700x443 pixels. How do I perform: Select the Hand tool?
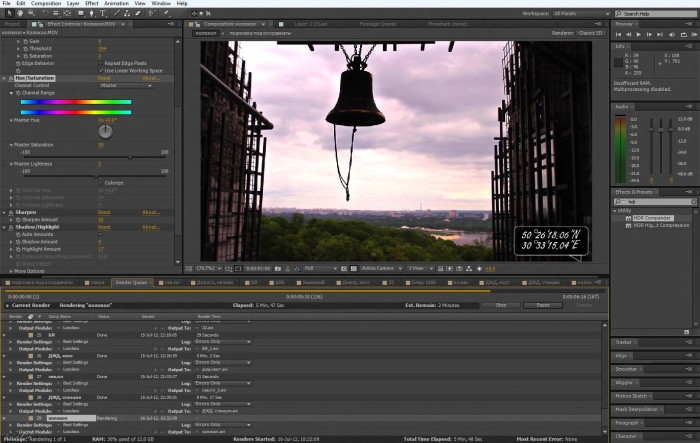(20, 13)
